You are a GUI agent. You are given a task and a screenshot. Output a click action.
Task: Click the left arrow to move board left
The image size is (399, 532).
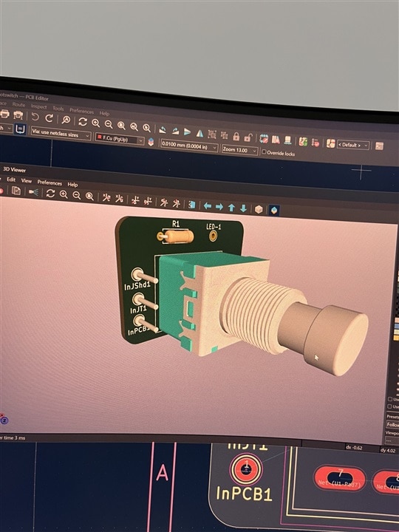(208, 206)
